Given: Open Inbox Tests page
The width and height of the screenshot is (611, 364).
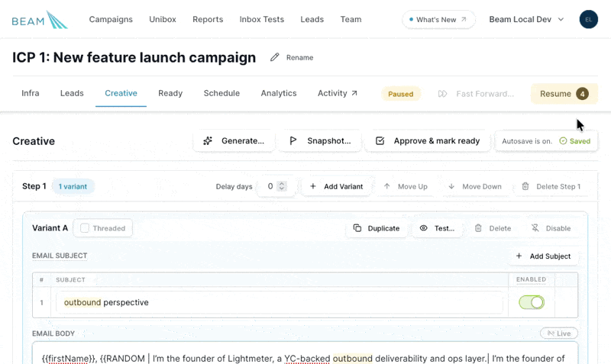Looking at the screenshot, I should pyautogui.click(x=261, y=20).
